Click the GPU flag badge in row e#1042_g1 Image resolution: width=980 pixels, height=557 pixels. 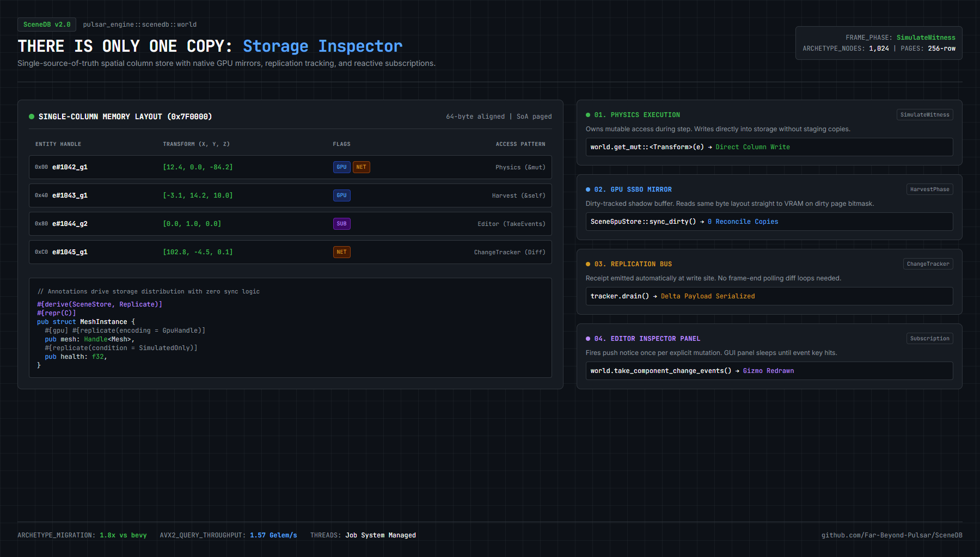click(x=342, y=167)
